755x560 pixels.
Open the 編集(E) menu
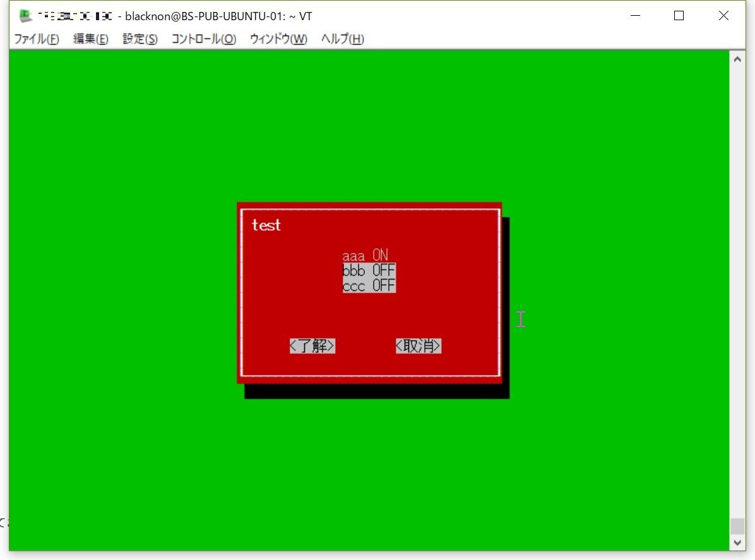click(x=91, y=39)
